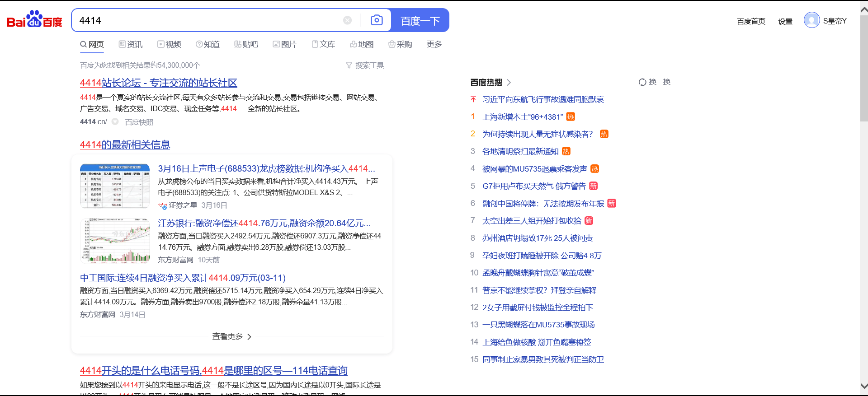Switch to 视频 tab
The width and height of the screenshot is (868, 396).
(x=169, y=44)
